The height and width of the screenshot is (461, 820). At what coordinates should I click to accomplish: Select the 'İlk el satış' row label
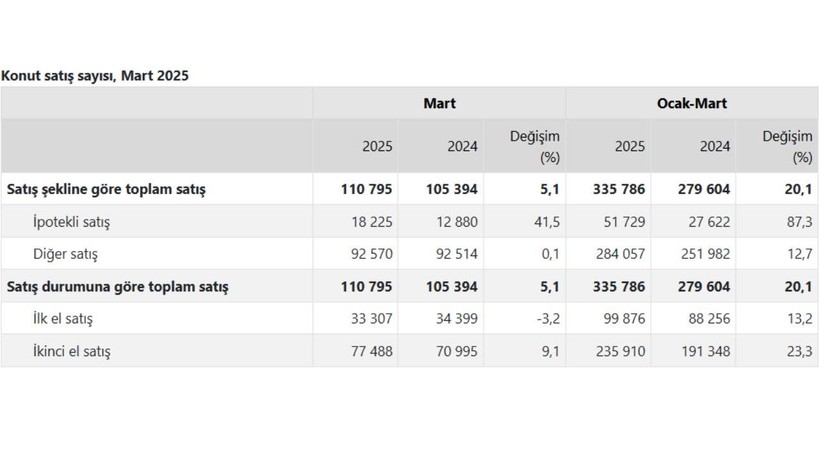[63, 319]
